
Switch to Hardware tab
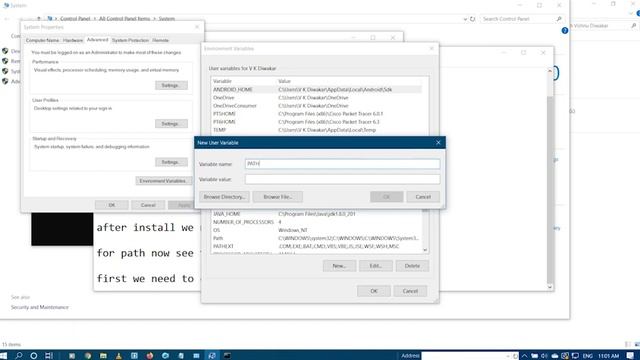tap(73, 40)
